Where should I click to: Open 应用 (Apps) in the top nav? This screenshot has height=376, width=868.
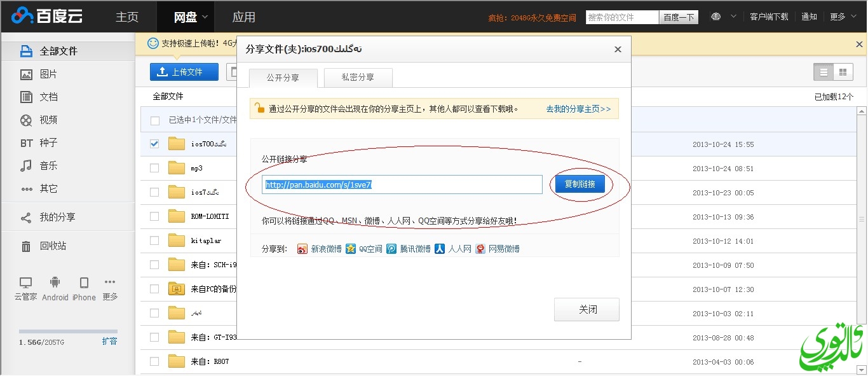click(244, 17)
